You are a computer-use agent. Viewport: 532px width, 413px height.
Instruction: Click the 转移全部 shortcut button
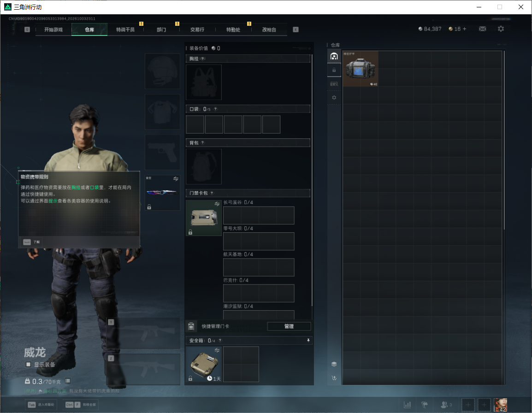[x=81, y=405]
